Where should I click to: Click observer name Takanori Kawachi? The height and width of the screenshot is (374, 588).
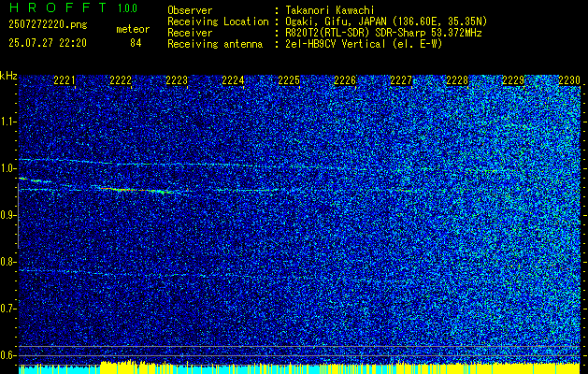(329, 10)
